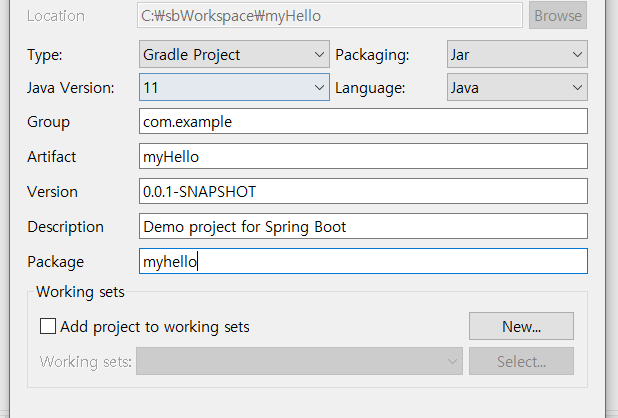Click the Working sets dropdown arrow
Image resolution: width=618 pixels, height=418 pixels.
coord(451,361)
